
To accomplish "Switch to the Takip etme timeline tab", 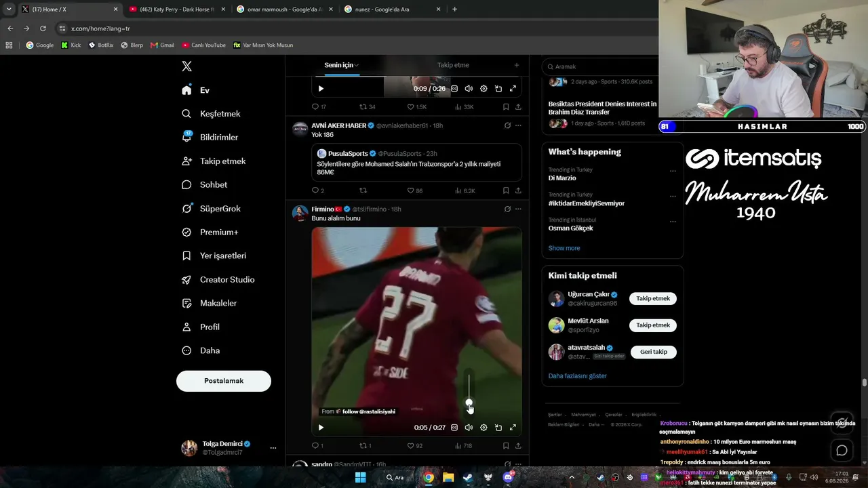I will [x=453, y=65].
